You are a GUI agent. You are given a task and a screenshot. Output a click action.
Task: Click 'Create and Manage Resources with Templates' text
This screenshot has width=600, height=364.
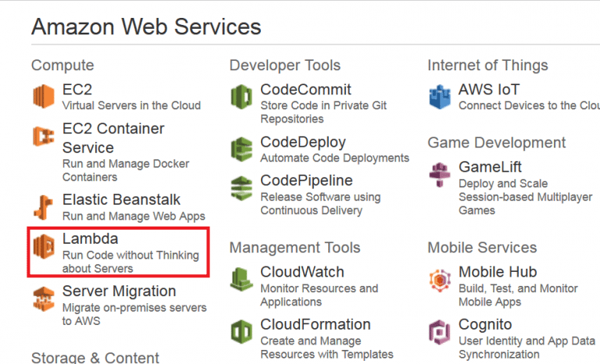pos(327,348)
